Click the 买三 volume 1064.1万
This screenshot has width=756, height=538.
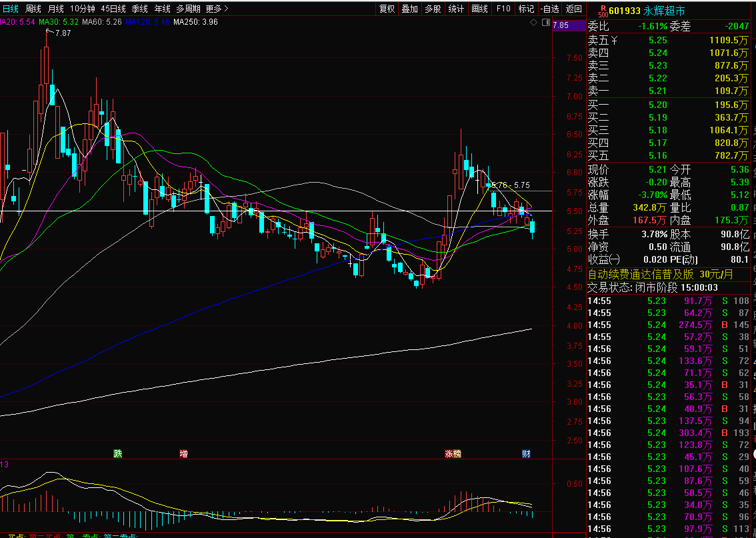[x=729, y=131]
